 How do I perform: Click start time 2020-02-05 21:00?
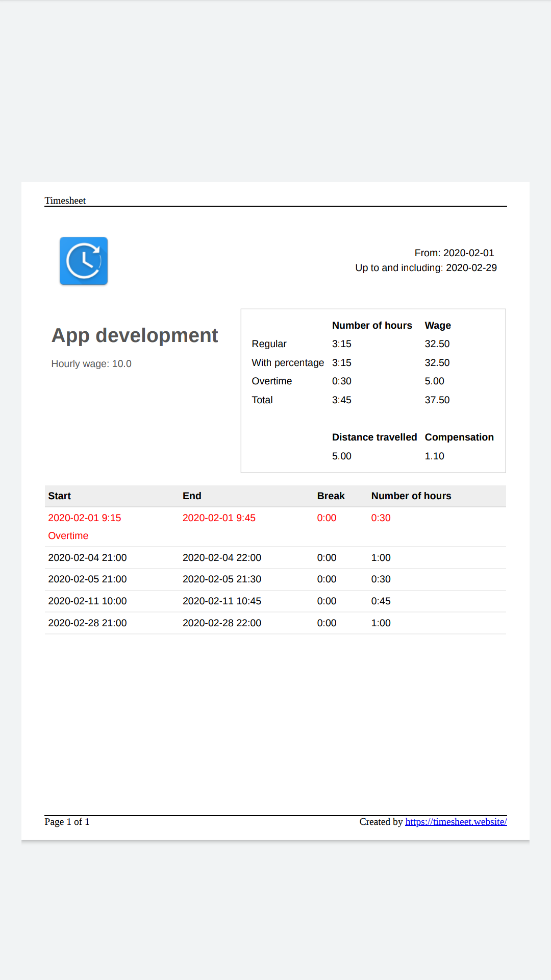pyautogui.click(x=87, y=579)
